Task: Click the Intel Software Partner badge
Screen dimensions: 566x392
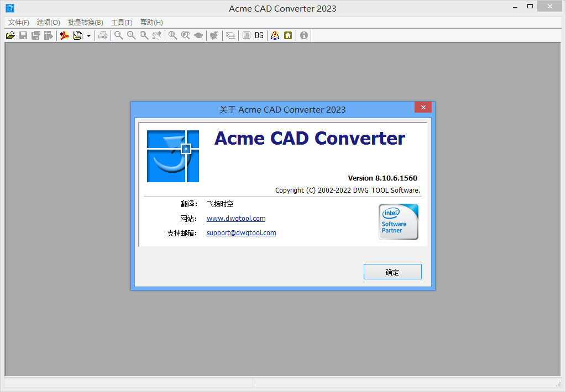Action: [399, 222]
